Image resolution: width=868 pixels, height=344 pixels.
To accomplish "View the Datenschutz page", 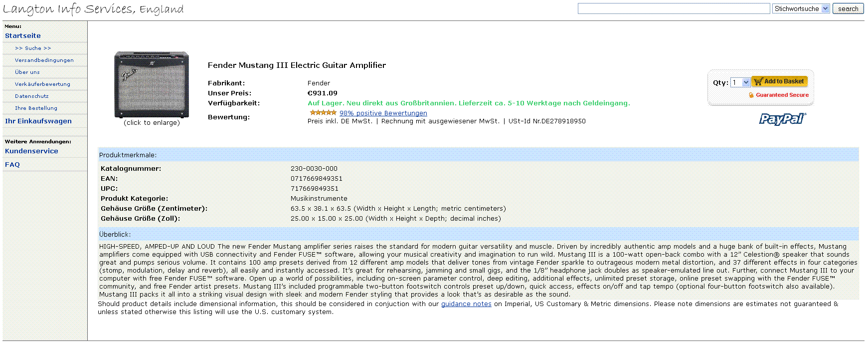I will (32, 96).
